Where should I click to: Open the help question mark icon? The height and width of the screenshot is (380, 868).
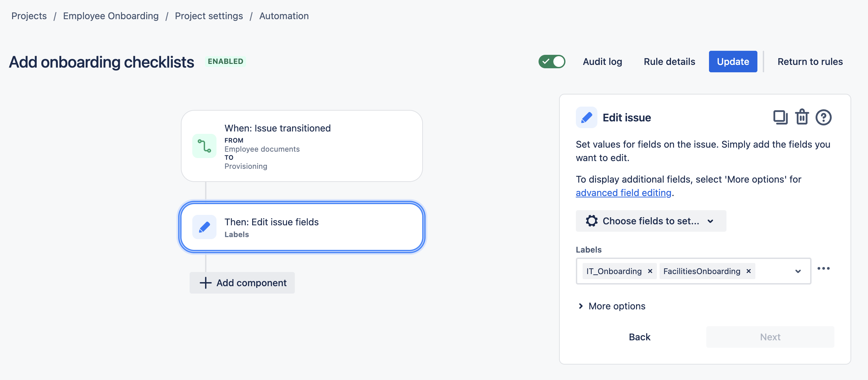[x=823, y=117]
